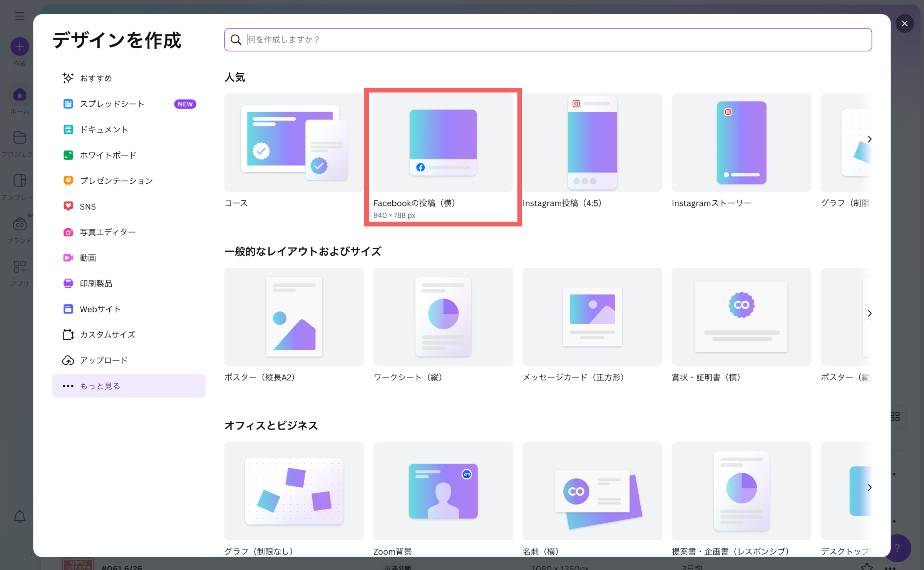Select the 動画 video icon

[68, 258]
